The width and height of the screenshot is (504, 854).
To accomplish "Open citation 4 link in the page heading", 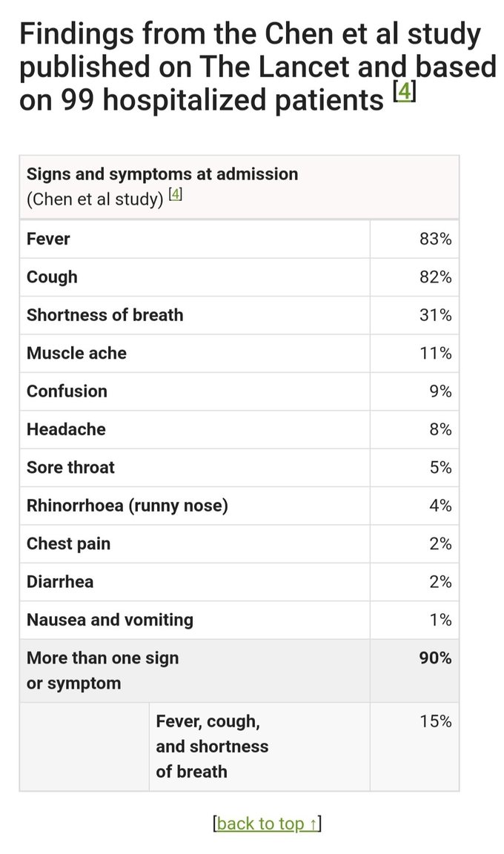I will pyautogui.click(x=404, y=91).
